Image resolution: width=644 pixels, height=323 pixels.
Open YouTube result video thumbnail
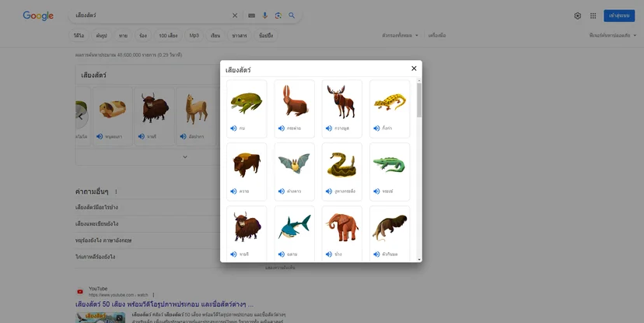coord(100,318)
